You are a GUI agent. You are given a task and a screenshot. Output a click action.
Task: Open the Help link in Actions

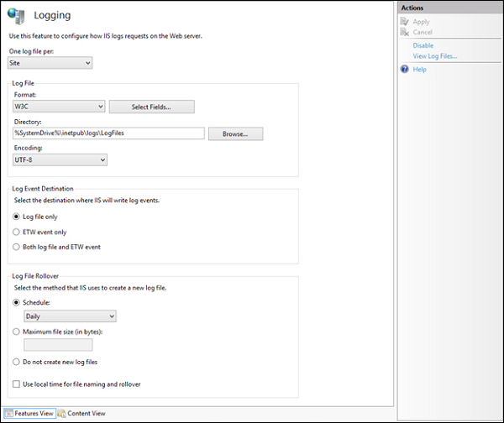[419, 70]
